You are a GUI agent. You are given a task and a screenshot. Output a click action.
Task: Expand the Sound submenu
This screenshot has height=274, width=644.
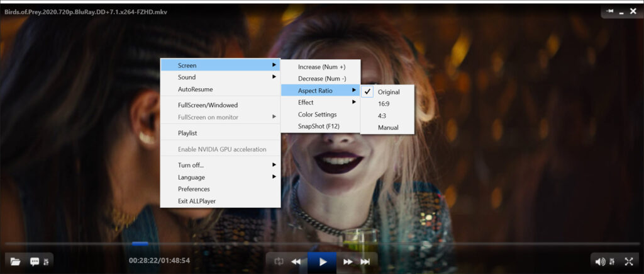point(220,77)
